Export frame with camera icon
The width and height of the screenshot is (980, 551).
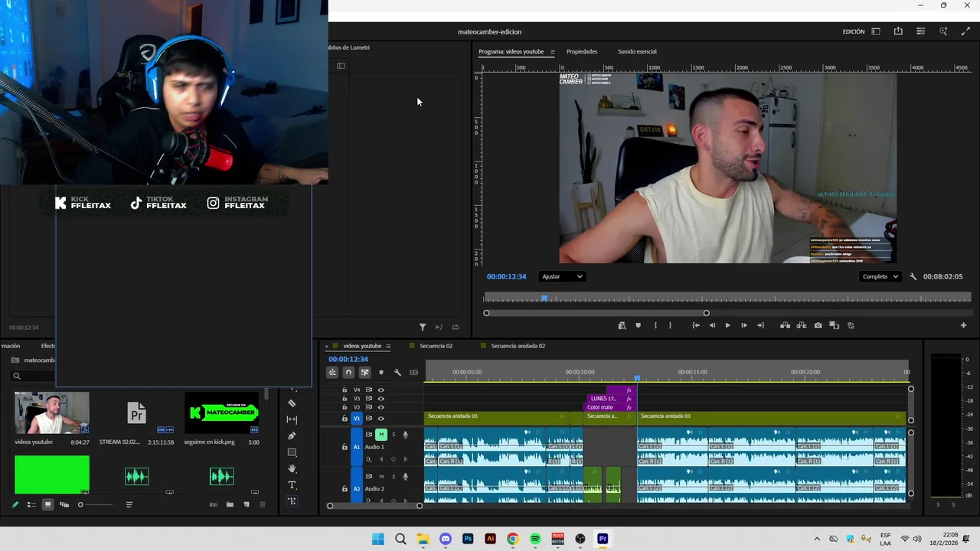pyautogui.click(x=818, y=326)
